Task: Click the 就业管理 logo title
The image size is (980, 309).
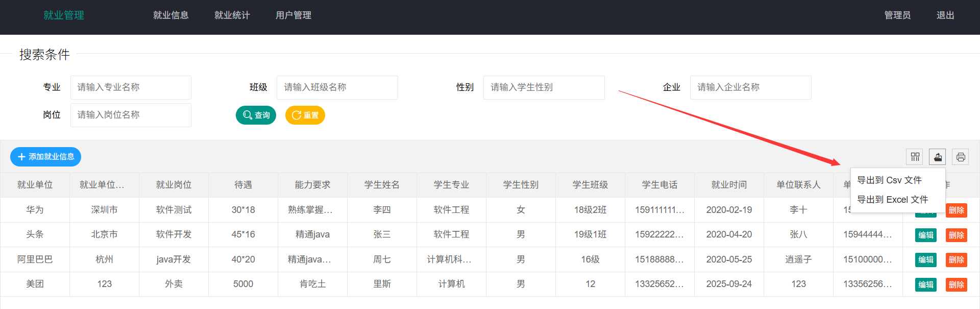Action: [x=64, y=15]
